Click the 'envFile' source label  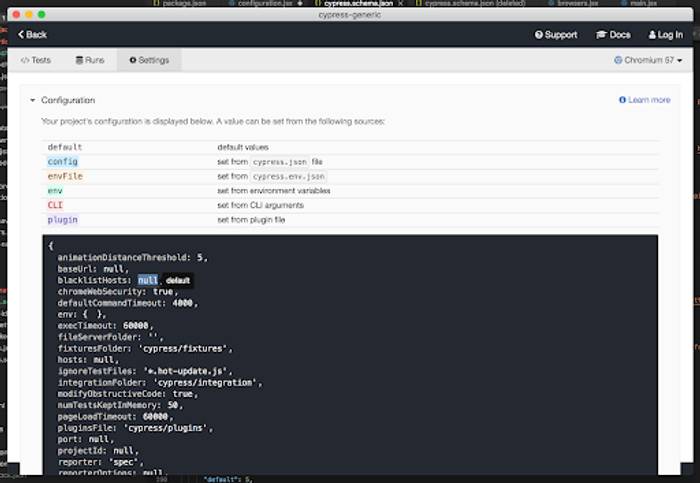pos(65,176)
